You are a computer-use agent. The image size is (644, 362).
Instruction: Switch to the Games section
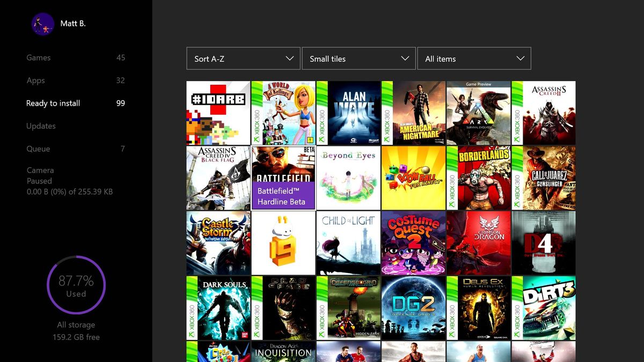pyautogui.click(x=38, y=57)
